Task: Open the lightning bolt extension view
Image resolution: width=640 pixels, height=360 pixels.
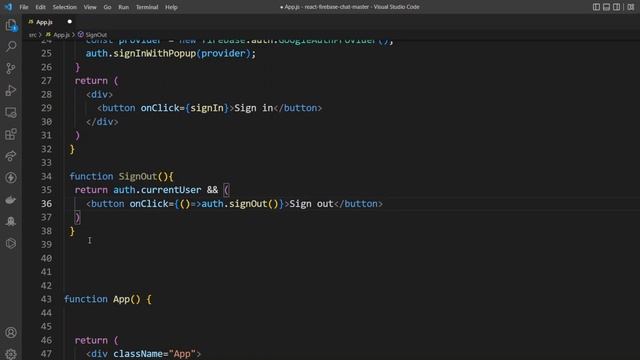Action: (11, 178)
